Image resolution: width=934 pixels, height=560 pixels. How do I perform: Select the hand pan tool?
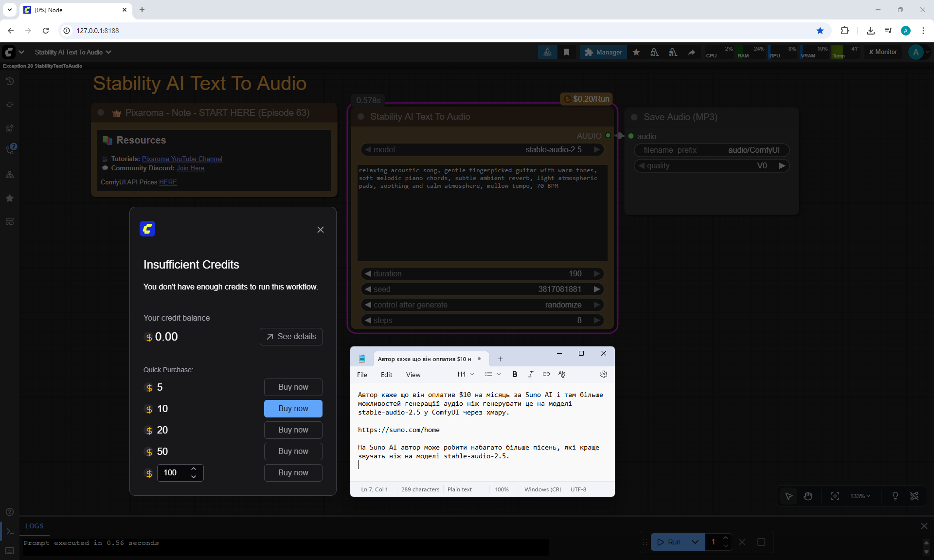click(x=808, y=496)
